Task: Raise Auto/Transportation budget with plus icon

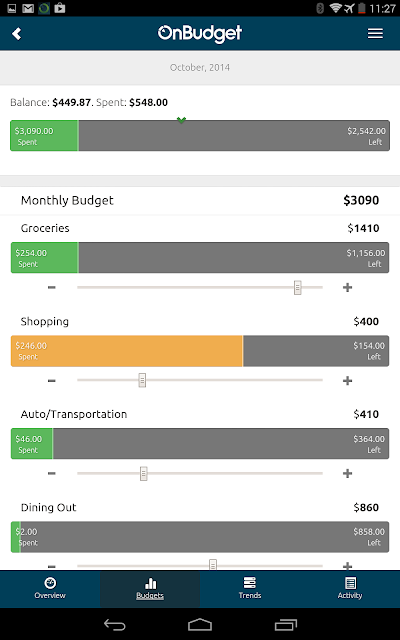Action: coord(347,473)
